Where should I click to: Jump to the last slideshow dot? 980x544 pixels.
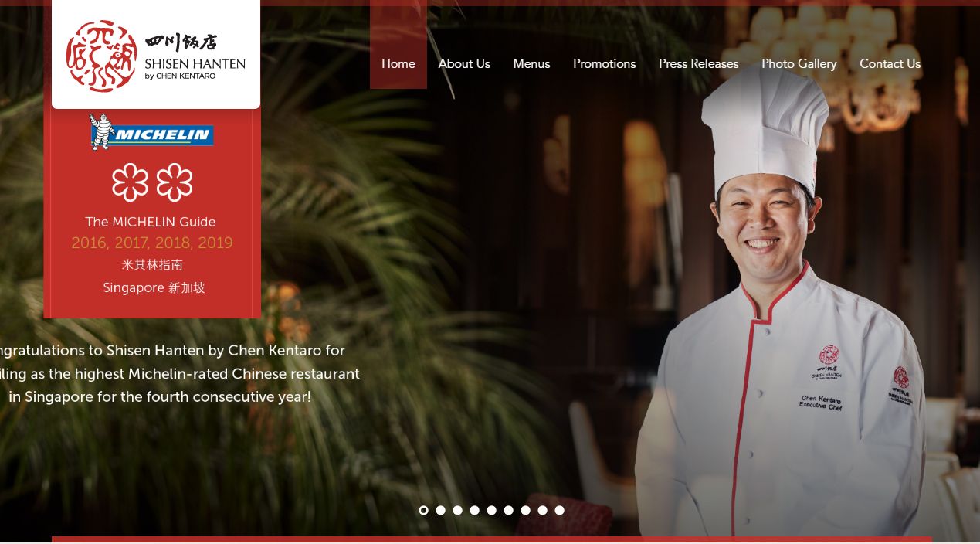(559, 510)
